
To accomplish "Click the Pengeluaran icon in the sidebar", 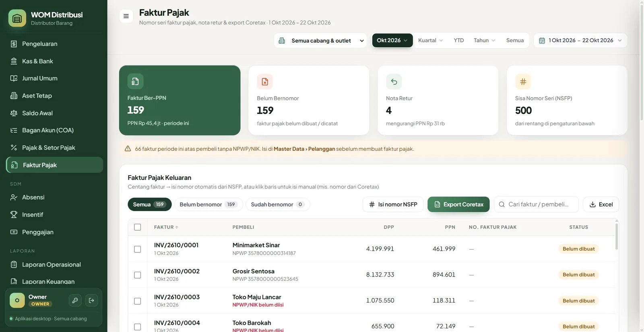I will click(x=14, y=44).
